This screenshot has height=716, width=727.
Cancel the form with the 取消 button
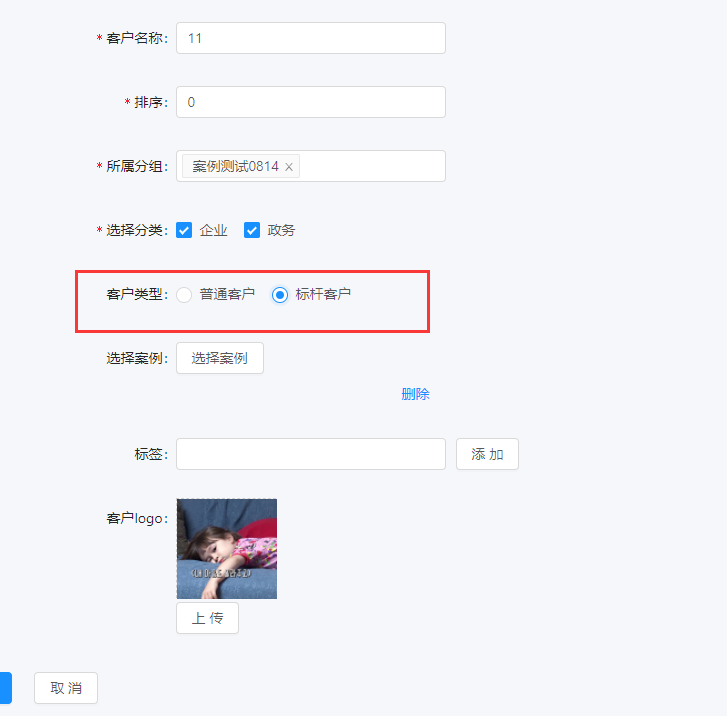(66, 688)
